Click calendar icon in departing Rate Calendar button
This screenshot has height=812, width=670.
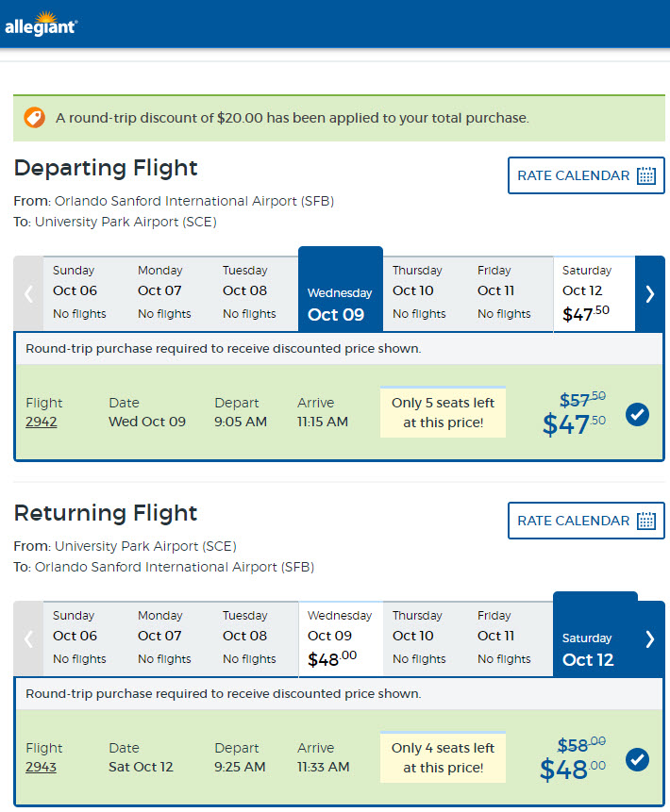click(x=646, y=175)
